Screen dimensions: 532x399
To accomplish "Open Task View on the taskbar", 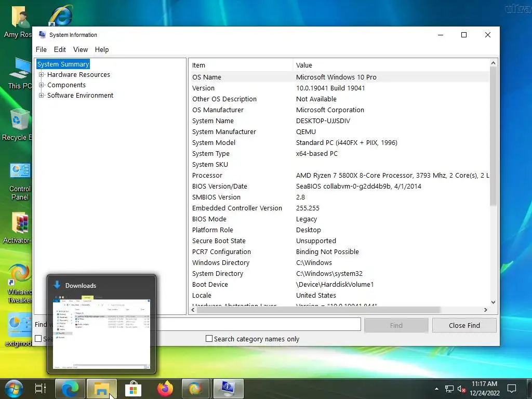I will tap(41, 389).
